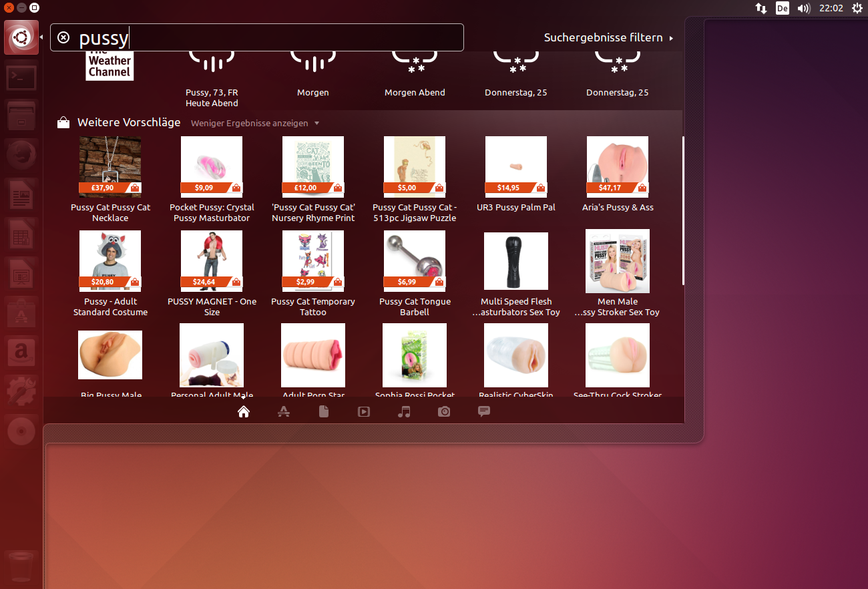Expand Suchergebnisse filtern

click(x=608, y=37)
